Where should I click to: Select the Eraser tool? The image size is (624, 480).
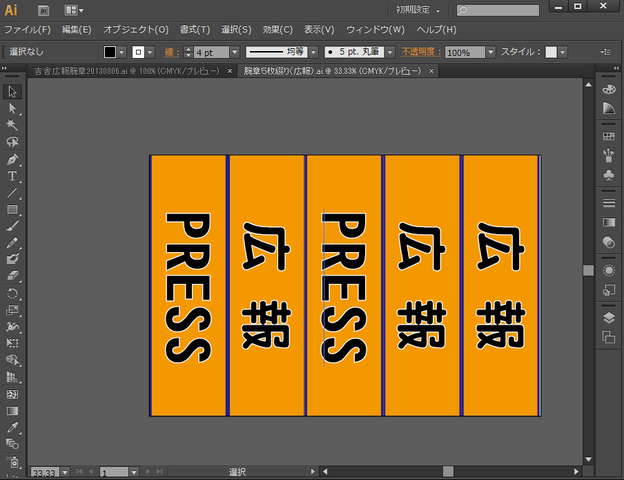(x=12, y=276)
